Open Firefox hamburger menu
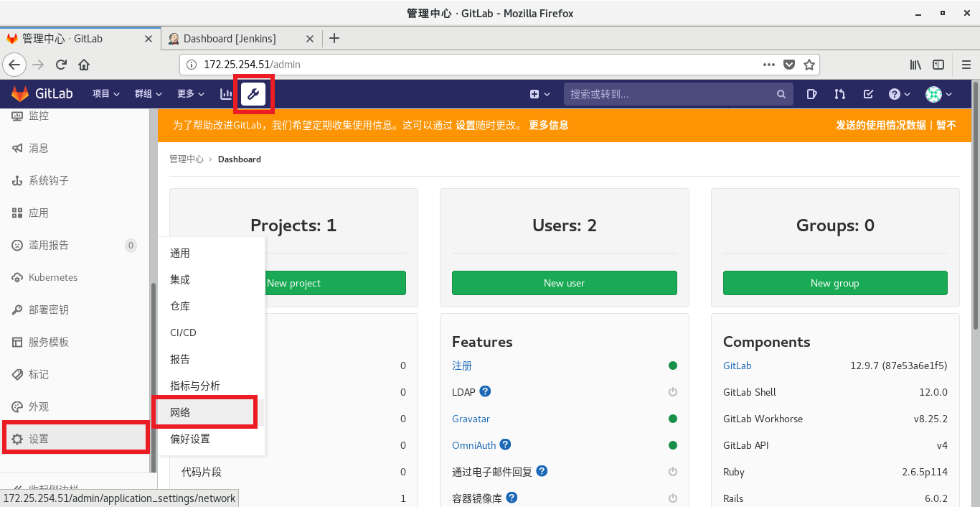 tap(966, 65)
